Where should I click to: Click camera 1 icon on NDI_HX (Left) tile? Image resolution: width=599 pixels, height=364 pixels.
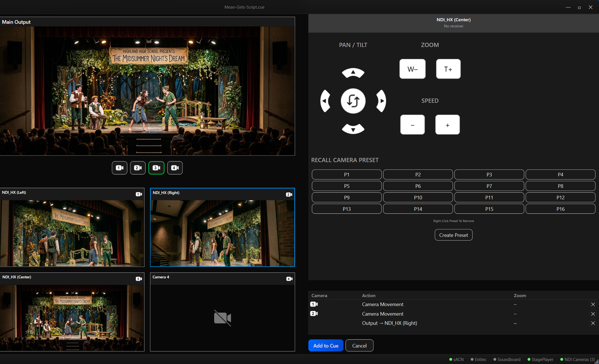pyautogui.click(x=139, y=194)
